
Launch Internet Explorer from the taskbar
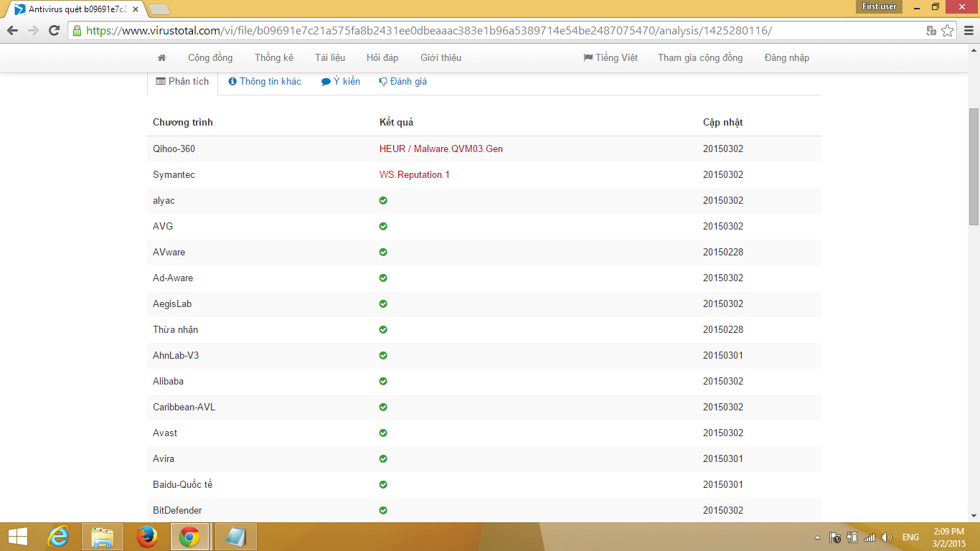pyautogui.click(x=58, y=537)
